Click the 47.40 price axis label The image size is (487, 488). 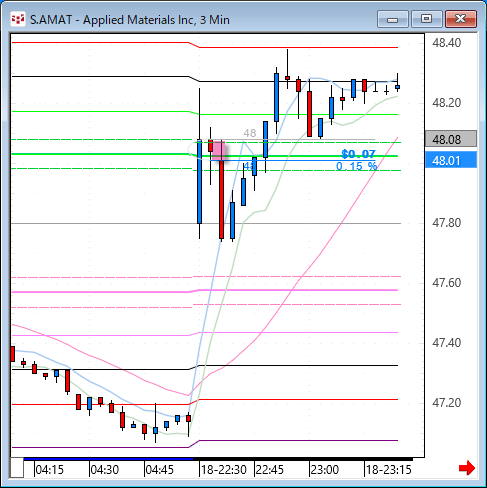point(447,343)
